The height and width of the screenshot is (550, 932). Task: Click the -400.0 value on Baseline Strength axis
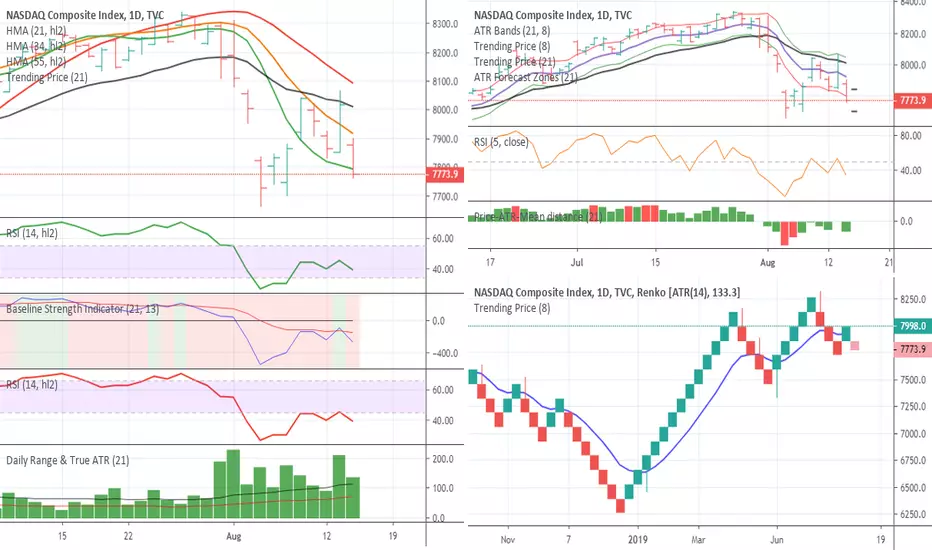[443, 353]
